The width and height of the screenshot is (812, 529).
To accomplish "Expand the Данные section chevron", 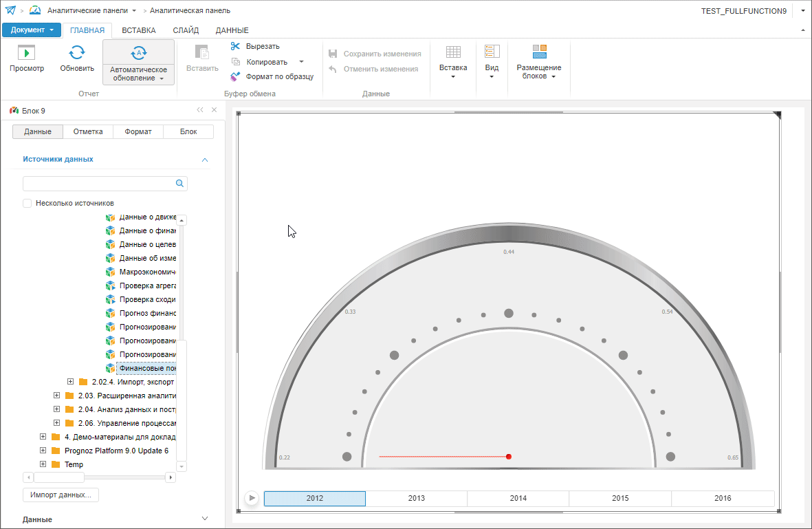I will point(204,519).
